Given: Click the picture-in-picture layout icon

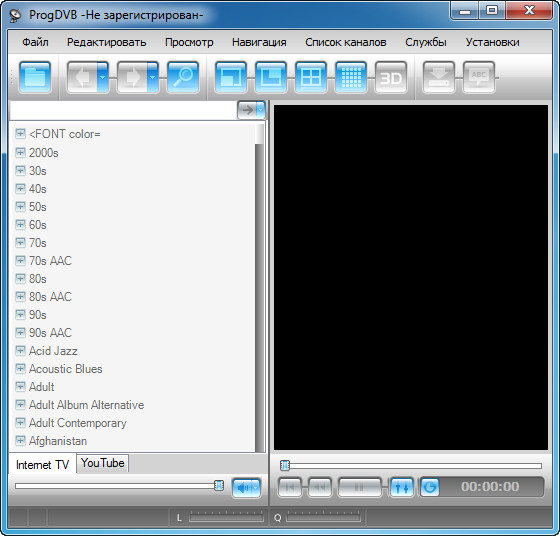Looking at the screenshot, I should tap(271, 77).
